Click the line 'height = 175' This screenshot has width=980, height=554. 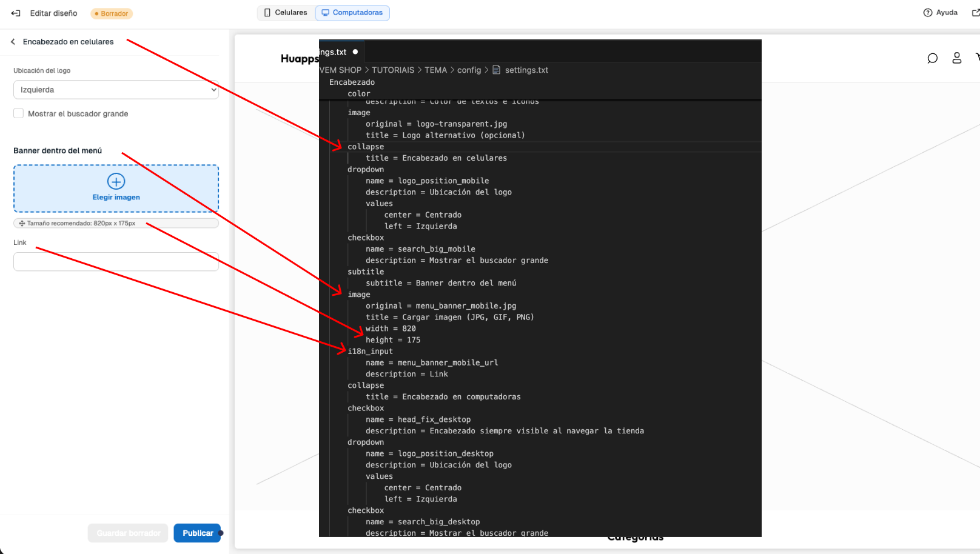(x=393, y=340)
